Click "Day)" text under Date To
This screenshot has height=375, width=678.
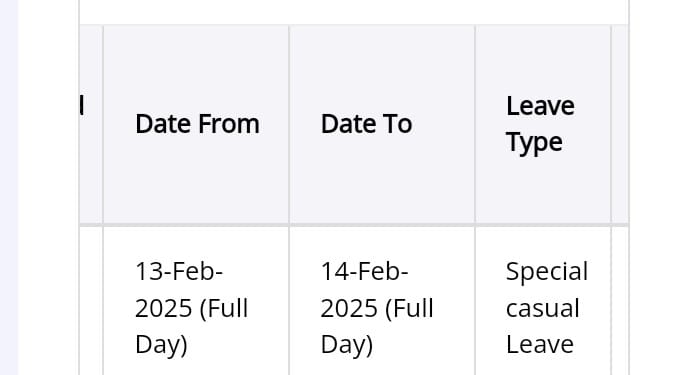tap(347, 345)
